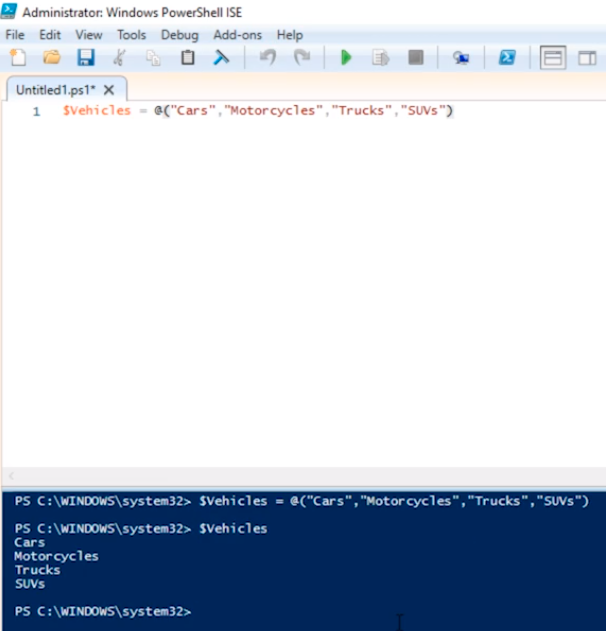Open the Debug menu
Viewport: 606px width, 631px height.
(x=180, y=35)
